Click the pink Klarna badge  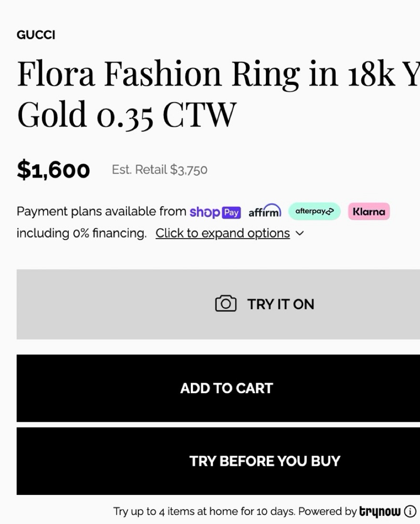click(369, 211)
